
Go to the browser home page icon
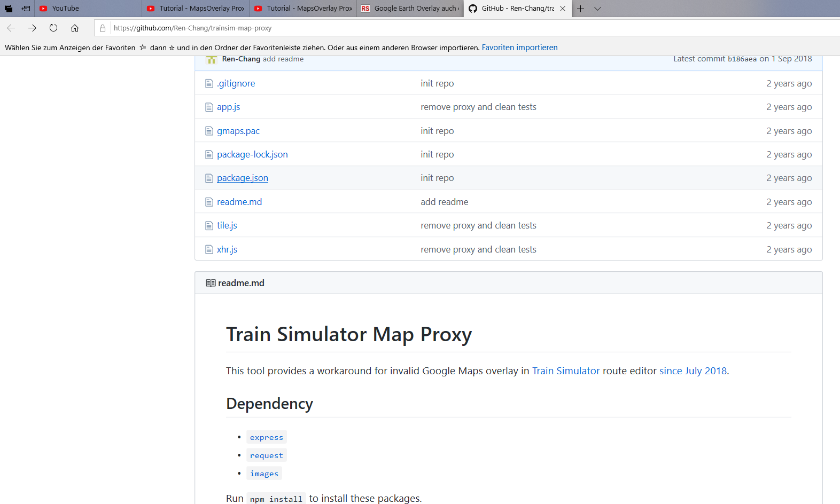pyautogui.click(x=75, y=28)
